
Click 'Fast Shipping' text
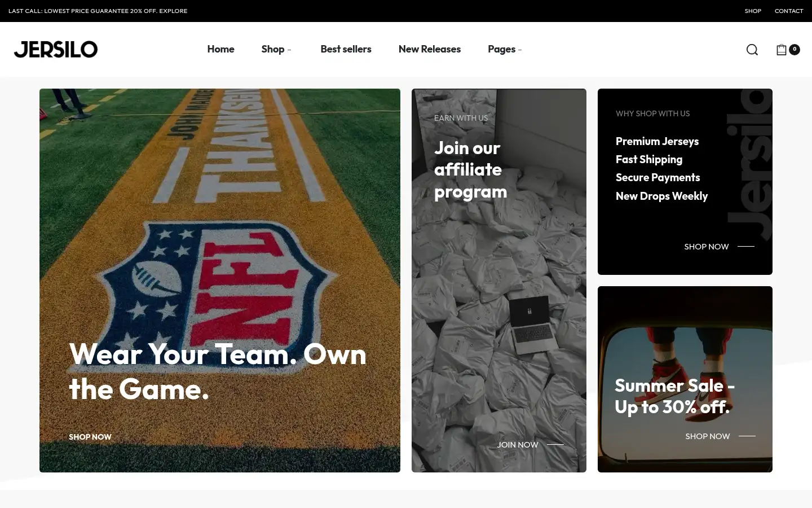tap(649, 159)
